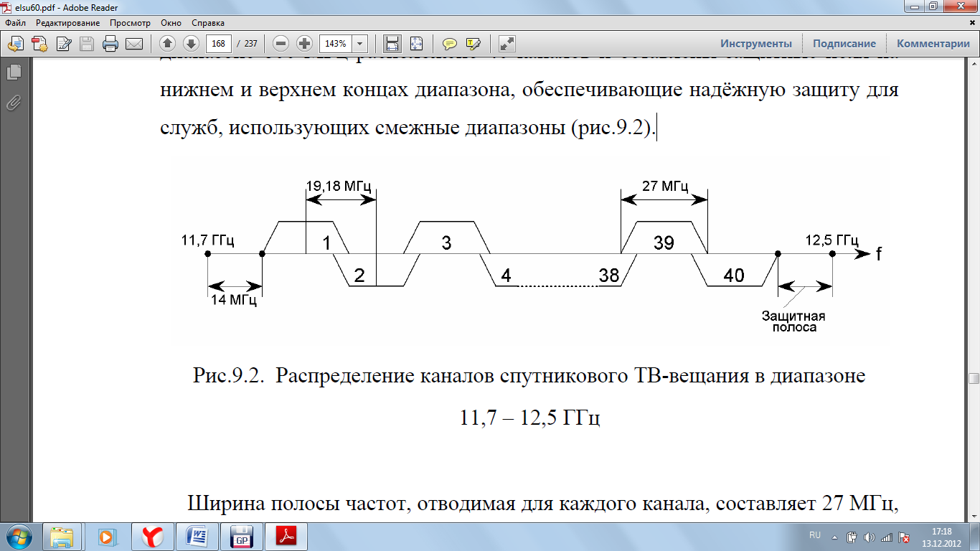Screen dimensions: 980x551
Task: Click the Open file toolbar icon
Action: (x=15, y=44)
